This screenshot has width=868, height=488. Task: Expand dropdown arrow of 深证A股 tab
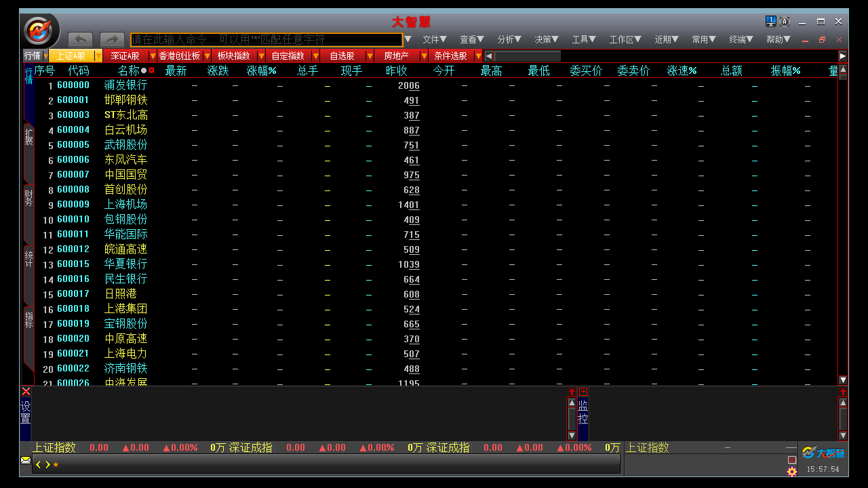click(x=153, y=56)
